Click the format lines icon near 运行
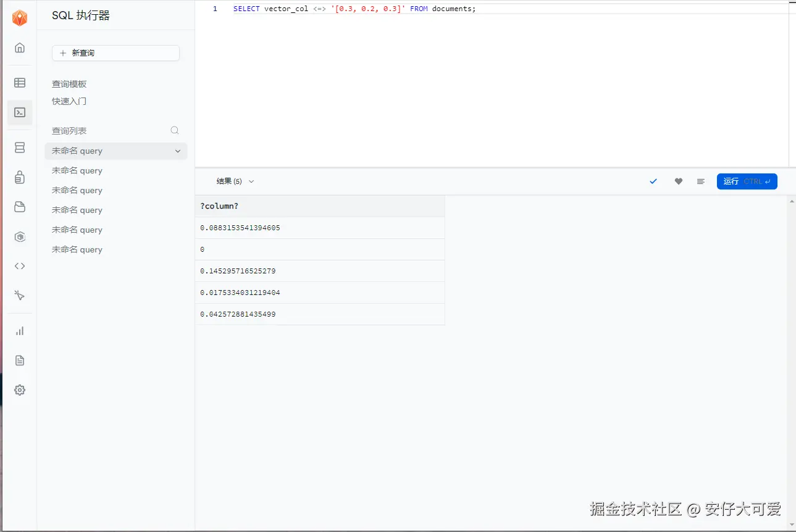The image size is (796, 532). pyautogui.click(x=700, y=181)
